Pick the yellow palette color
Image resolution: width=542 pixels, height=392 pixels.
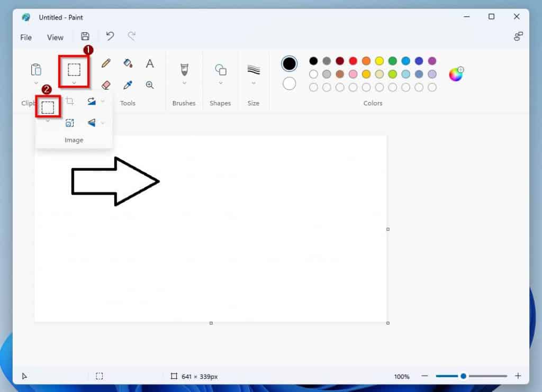[x=379, y=61]
